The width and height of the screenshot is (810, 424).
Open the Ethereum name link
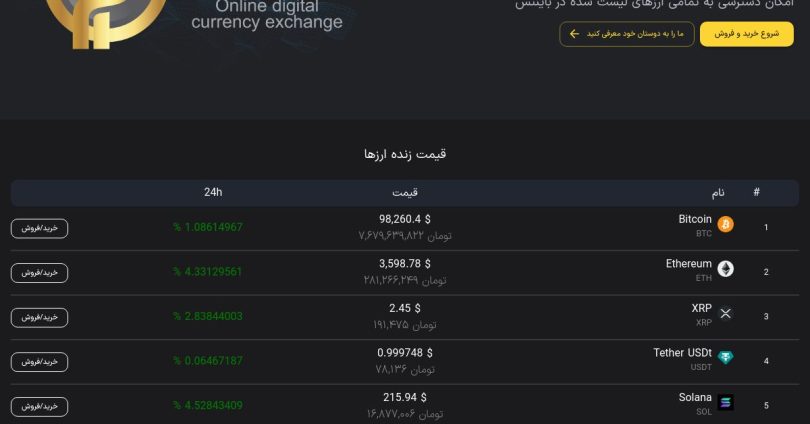689,264
